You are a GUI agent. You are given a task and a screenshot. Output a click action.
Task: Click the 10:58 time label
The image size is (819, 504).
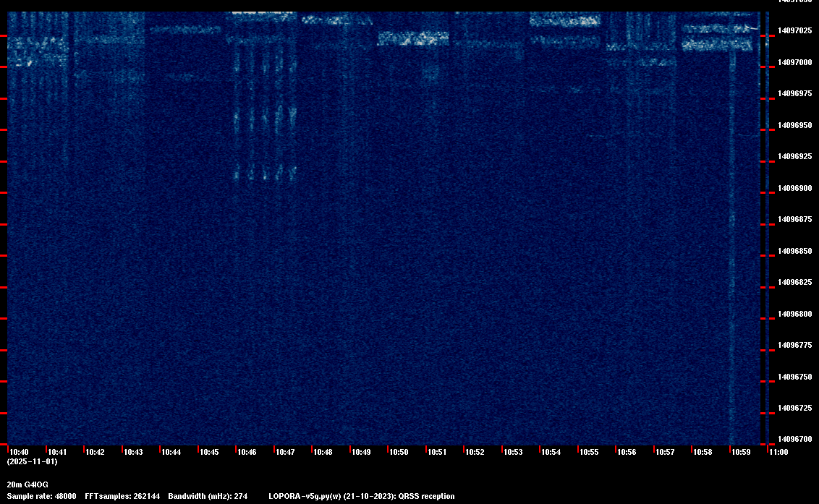point(703,452)
